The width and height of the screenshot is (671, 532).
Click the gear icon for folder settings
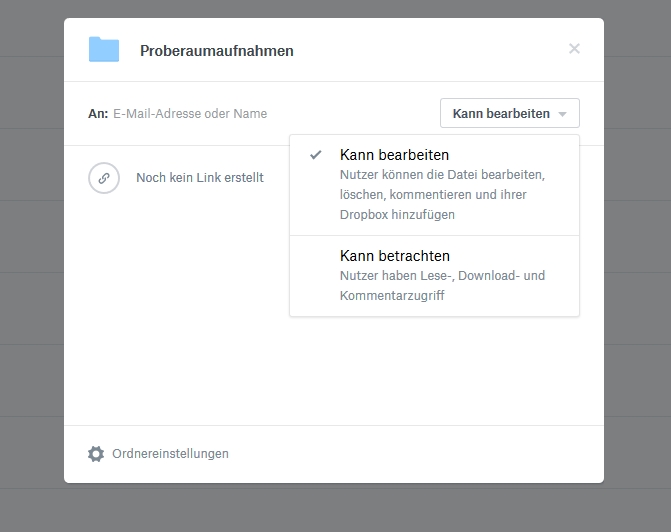(x=96, y=454)
